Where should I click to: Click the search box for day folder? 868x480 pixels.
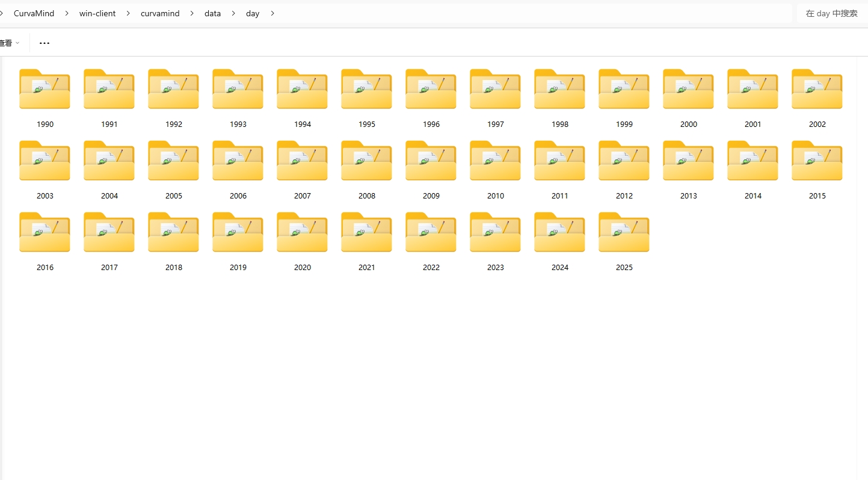pos(831,13)
